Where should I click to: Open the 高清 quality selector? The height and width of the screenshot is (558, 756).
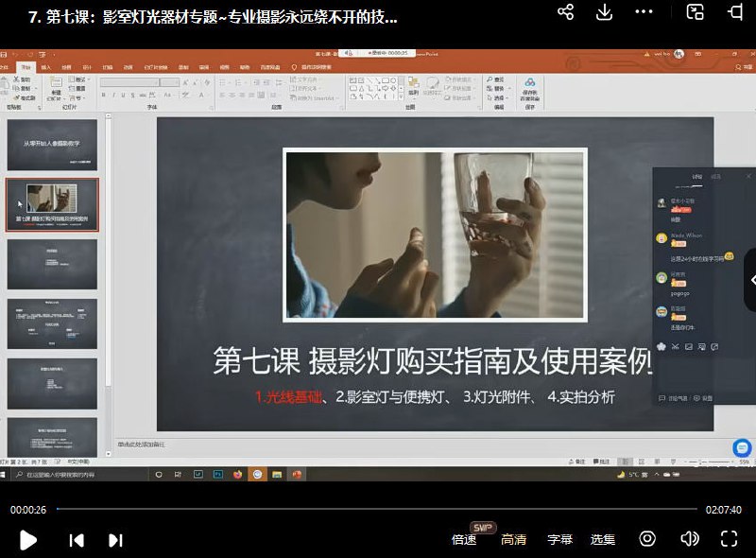point(514,540)
